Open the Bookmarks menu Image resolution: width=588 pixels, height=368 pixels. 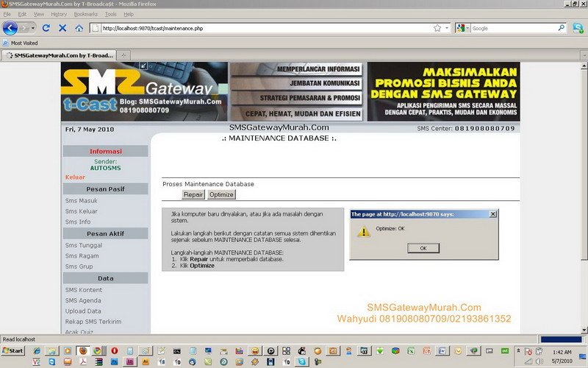pyautogui.click(x=85, y=14)
